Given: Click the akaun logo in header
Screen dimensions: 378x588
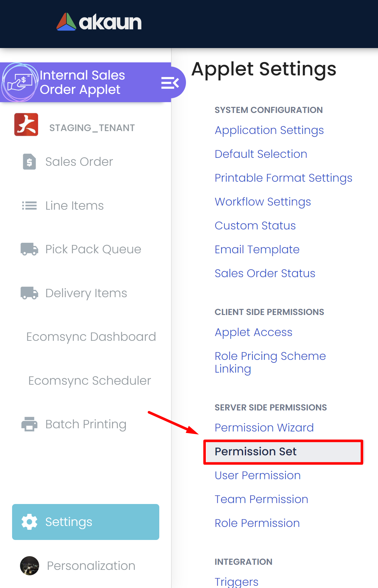Looking at the screenshot, I should click(x=99, y=22).
